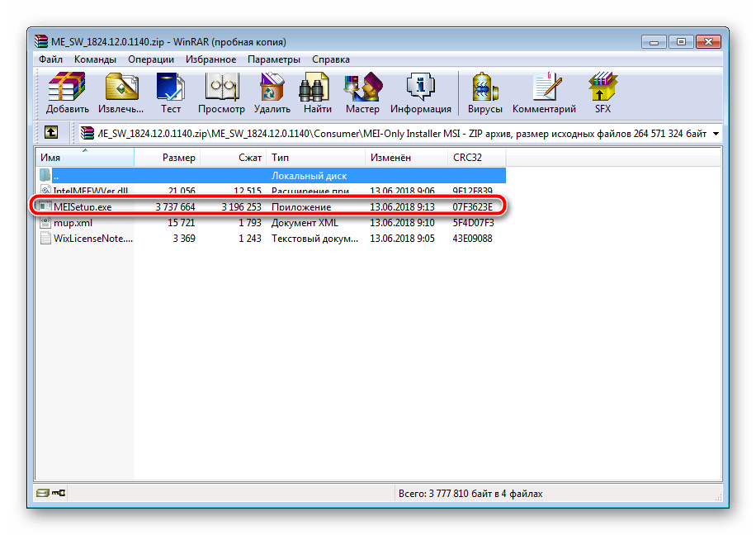Show archive Информация icon
The image size is (756, 535).
[420, 92]
